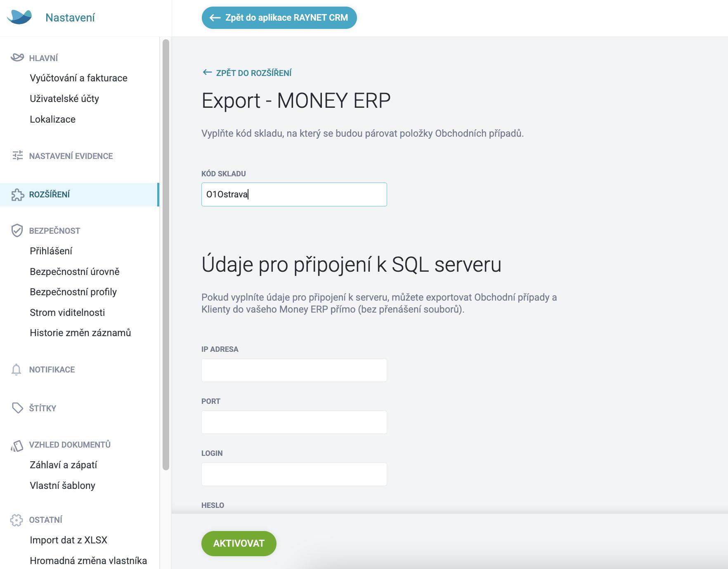Open Uživatelské účty
This screenshot has height=569, width=728.
[x=64, y=99]
